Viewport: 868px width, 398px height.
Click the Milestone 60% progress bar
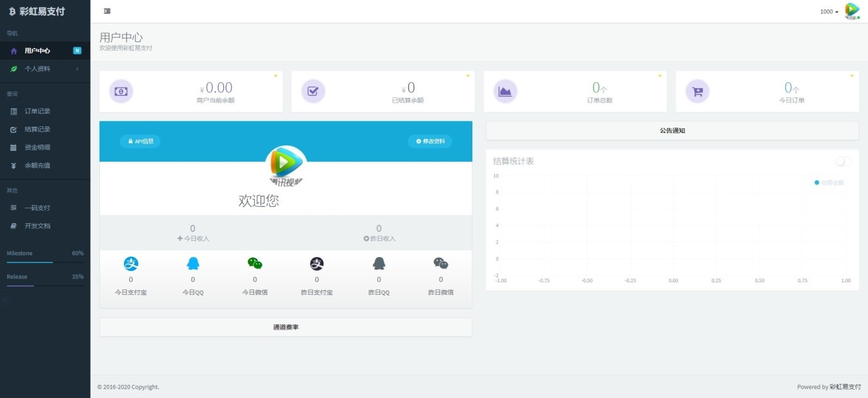45,262
